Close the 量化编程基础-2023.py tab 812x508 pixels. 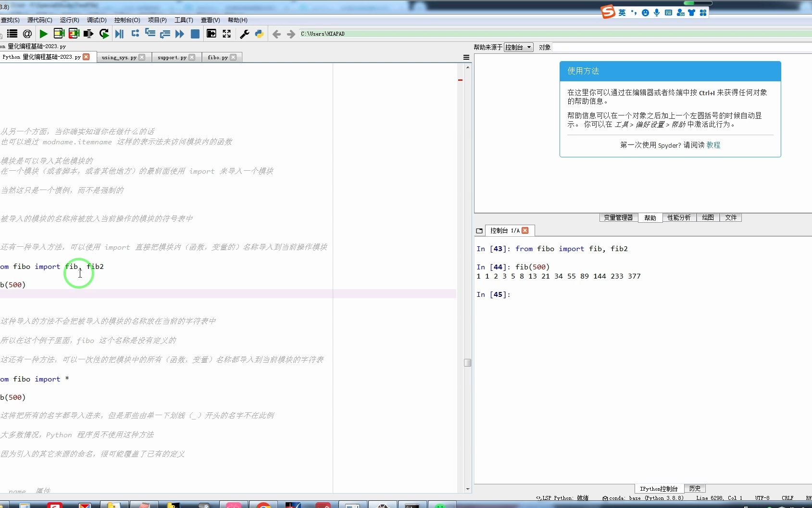[86, 57]
